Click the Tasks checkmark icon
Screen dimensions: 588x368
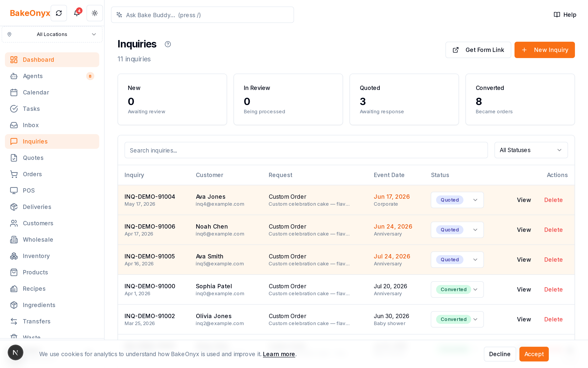pyautogui.click(x=14, y=109)
